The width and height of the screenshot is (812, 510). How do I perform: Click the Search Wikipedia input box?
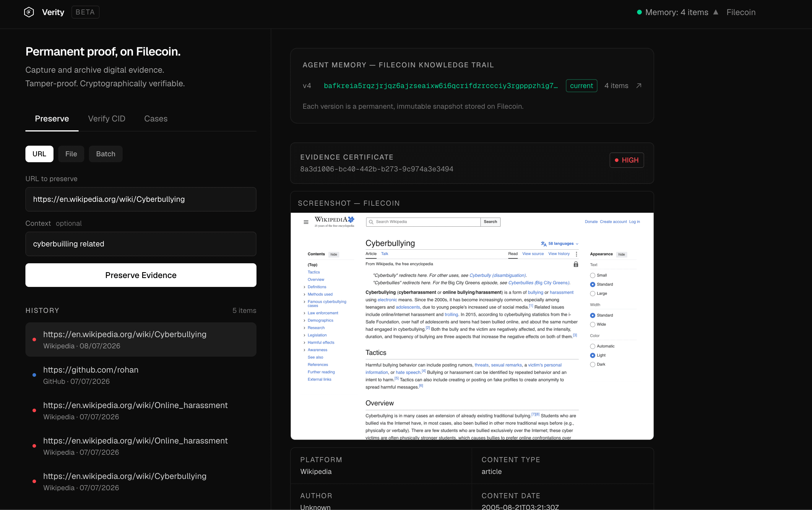click(x=423, y=222)
